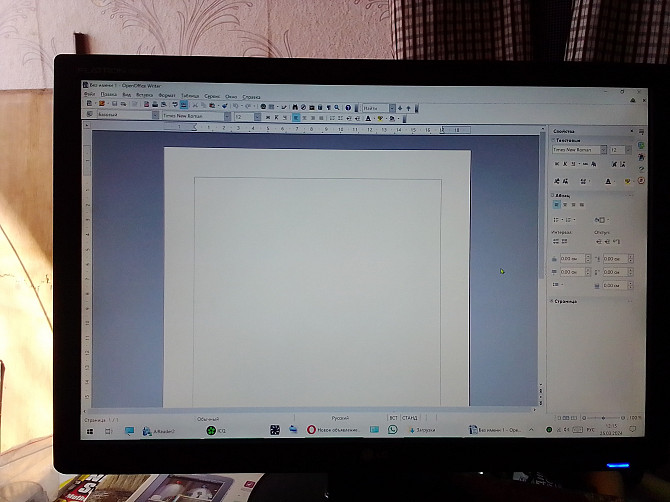
Task: Open the Формат menu
Action: [x=167, y=96]
